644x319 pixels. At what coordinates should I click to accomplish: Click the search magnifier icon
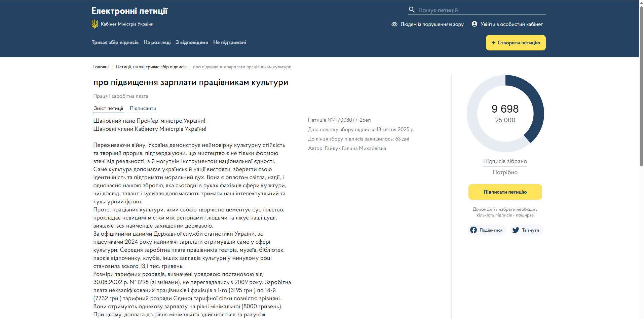click(412, 10)
